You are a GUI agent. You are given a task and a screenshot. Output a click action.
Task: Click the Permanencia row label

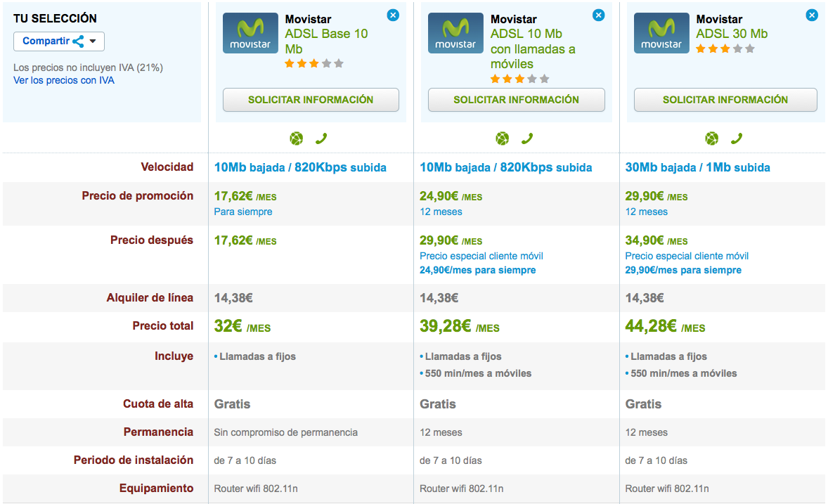[158, 432]
